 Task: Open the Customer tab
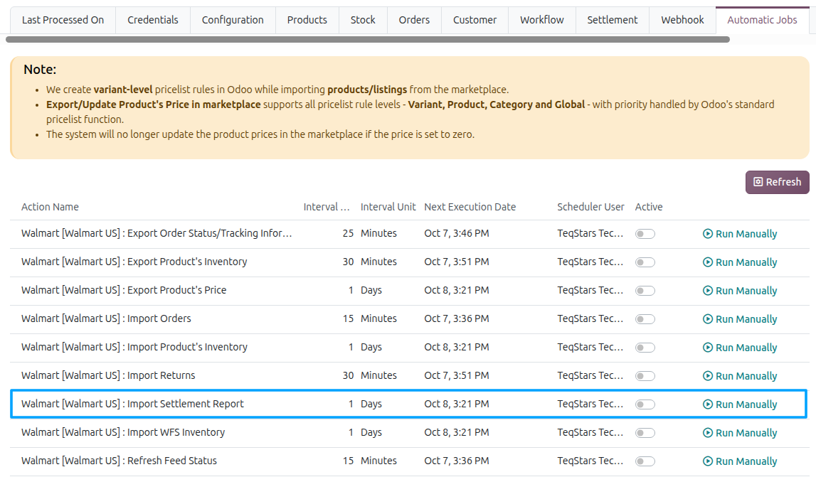click(475, 21)
